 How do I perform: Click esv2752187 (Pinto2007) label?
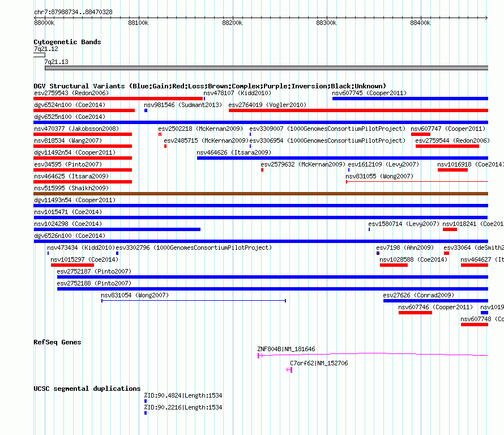click(x=94, y=272)
